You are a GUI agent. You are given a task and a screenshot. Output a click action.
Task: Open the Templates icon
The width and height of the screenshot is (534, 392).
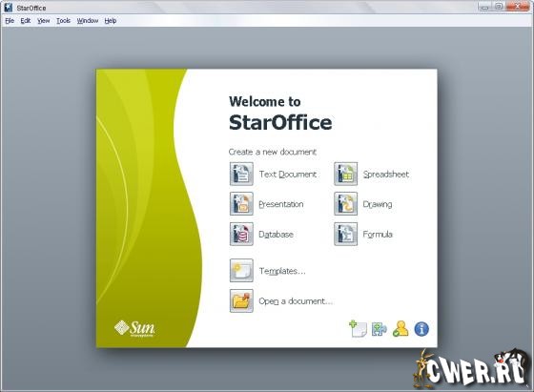(241, 271)
